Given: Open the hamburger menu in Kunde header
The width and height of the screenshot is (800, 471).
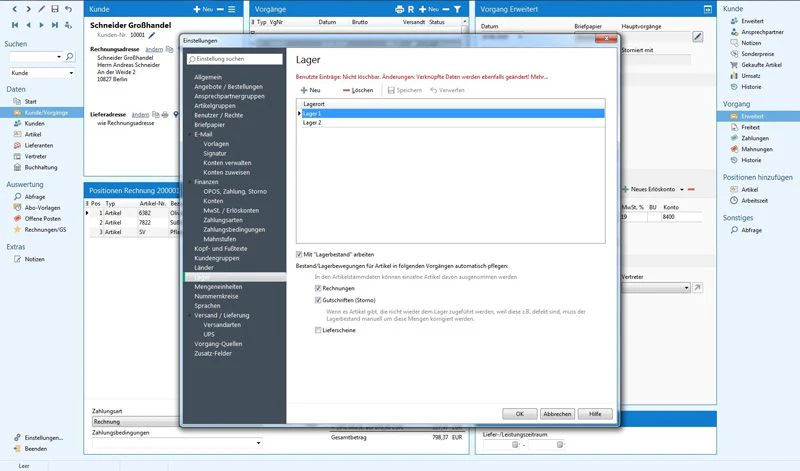Looking at the screenshot, I should coord(232,9).
